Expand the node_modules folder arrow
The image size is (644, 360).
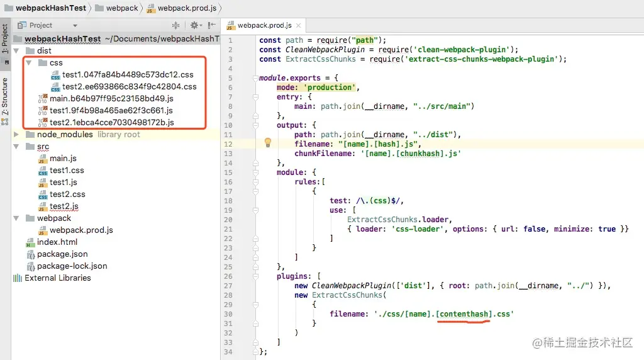click(16, 135)
